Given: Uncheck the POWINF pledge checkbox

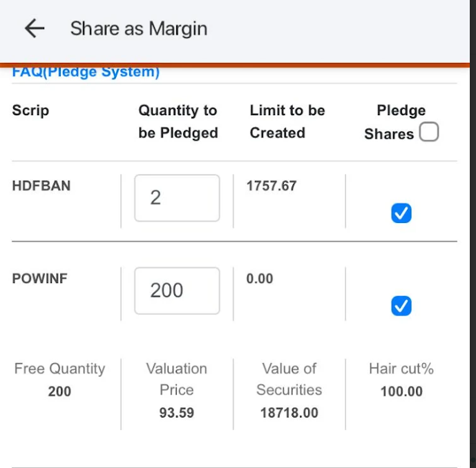Looking at the screenshot, I should pos(401,306).
